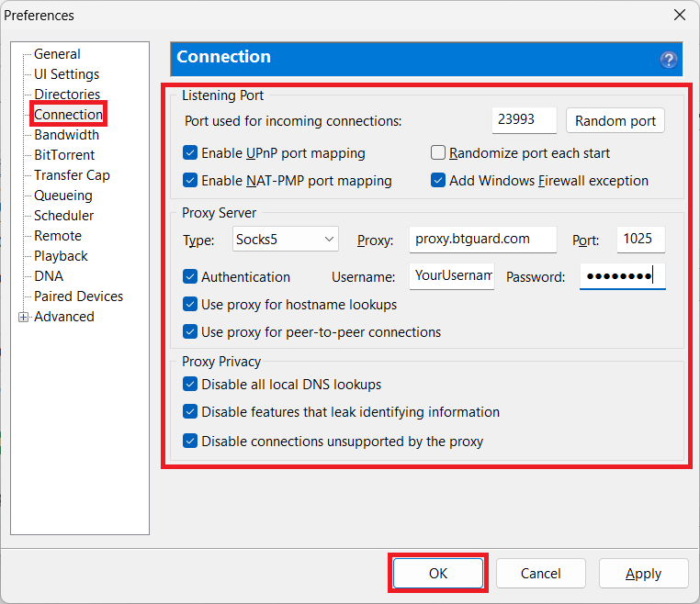The image size is (700, 604).
Task: Toggle Enable NAT-PMP port mapping
Action: (x=190, y=181)
